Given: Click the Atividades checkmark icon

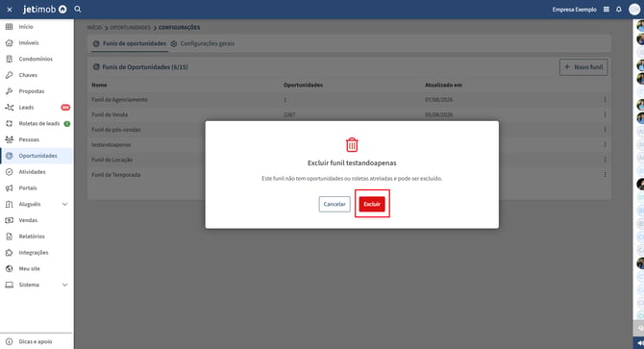Looking at the screenshot, I should [x=9, y=172].
